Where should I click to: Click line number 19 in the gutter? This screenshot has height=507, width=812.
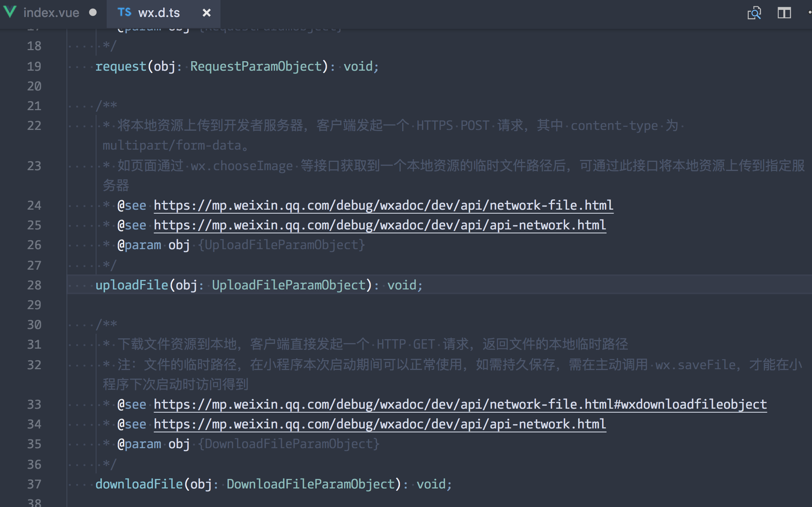pos(34,66)
